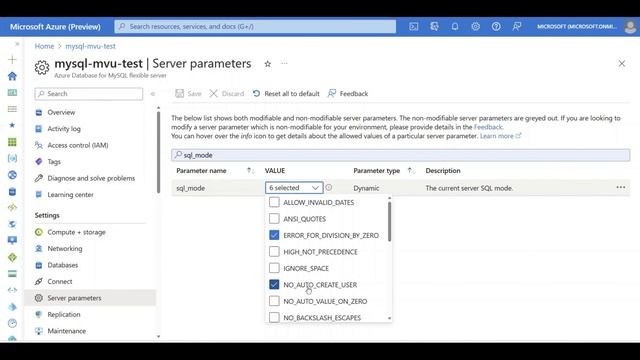Viewport: 640px width, 360px height.
Task: Expand the left portal rail chevron
Action: (x=17, y=44)
